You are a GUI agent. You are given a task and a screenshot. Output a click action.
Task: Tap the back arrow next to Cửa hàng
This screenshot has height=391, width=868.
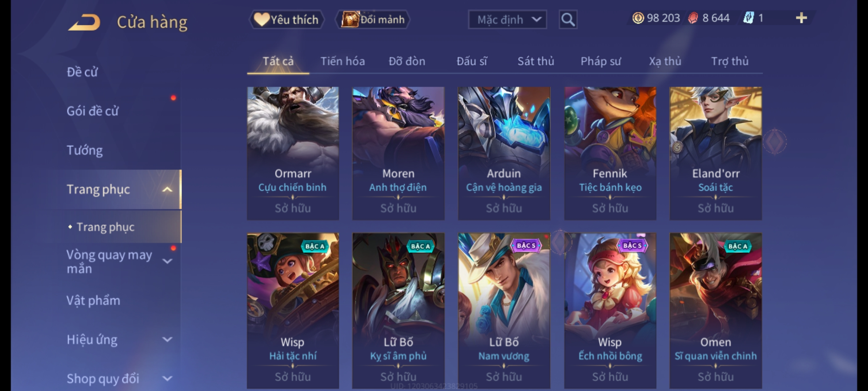84,22
